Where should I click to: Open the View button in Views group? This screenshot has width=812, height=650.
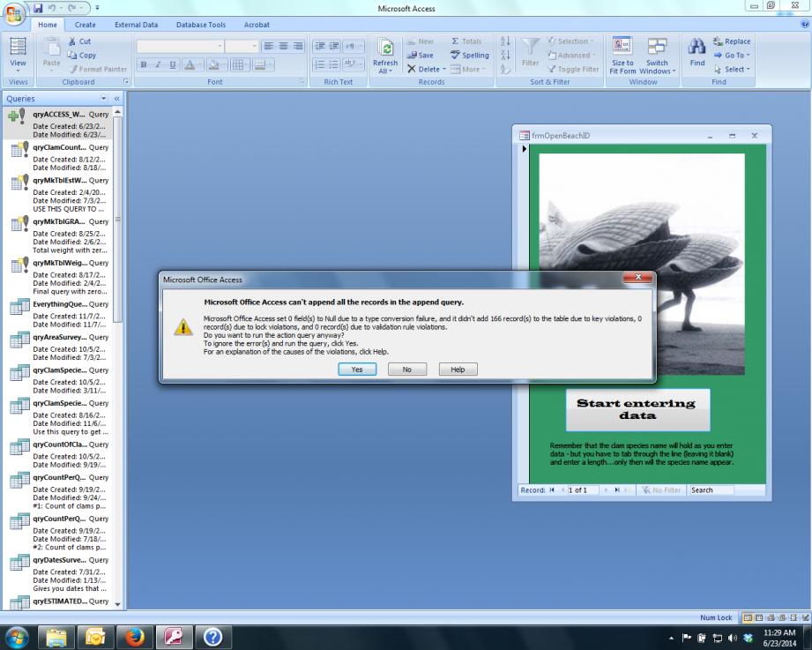tap(19, 56)
